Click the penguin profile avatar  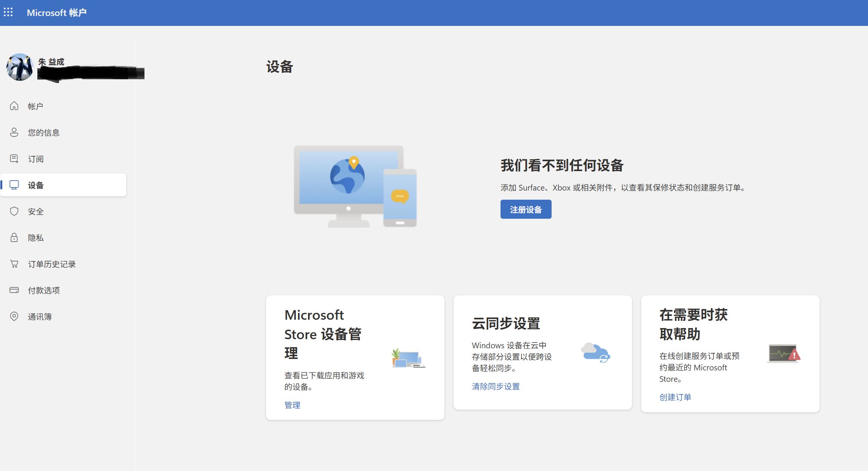click(19, 67)
